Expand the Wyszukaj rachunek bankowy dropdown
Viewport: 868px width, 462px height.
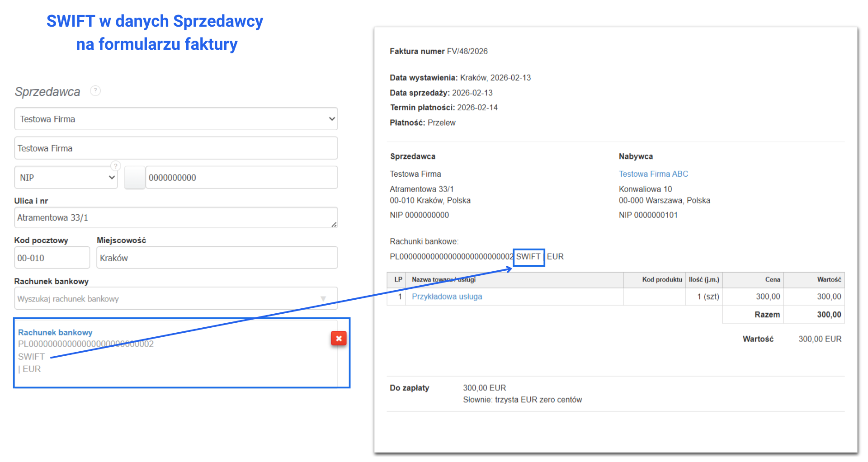pos(176,298)
